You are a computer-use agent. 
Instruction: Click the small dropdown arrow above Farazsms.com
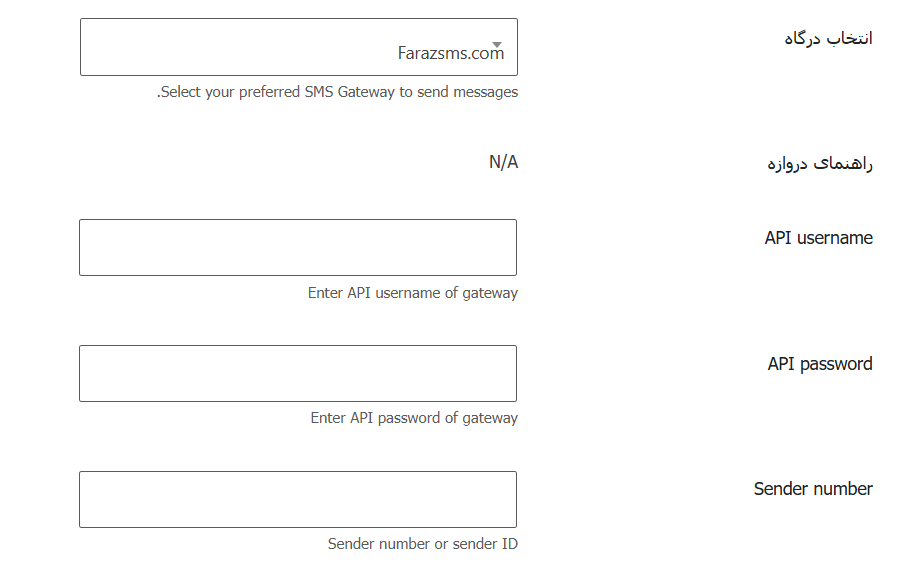[497, 44]
